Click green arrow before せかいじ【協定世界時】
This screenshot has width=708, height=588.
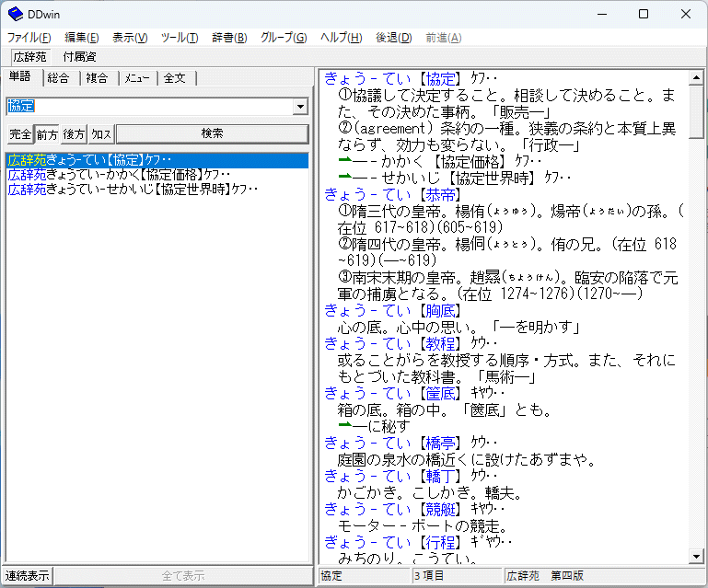coord(345,178)
